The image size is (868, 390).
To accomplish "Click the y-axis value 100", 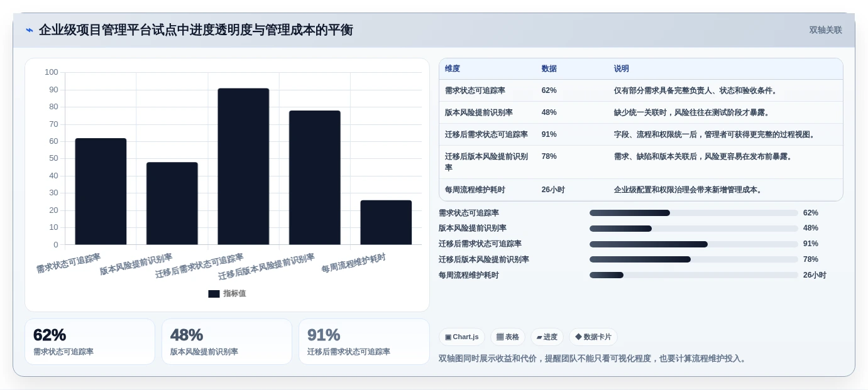I will click(x=52, y=72).
